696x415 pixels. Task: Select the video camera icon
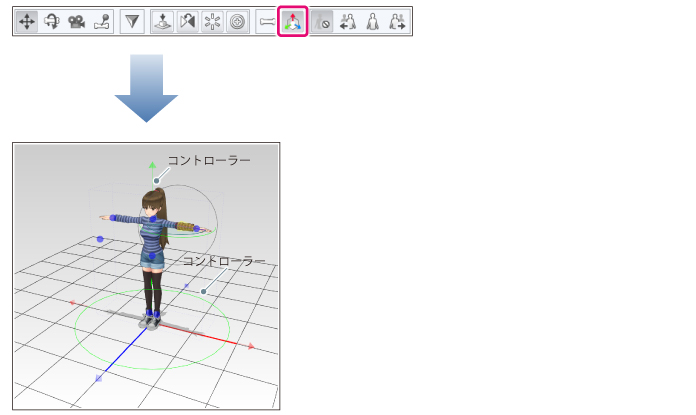[76, 22]
